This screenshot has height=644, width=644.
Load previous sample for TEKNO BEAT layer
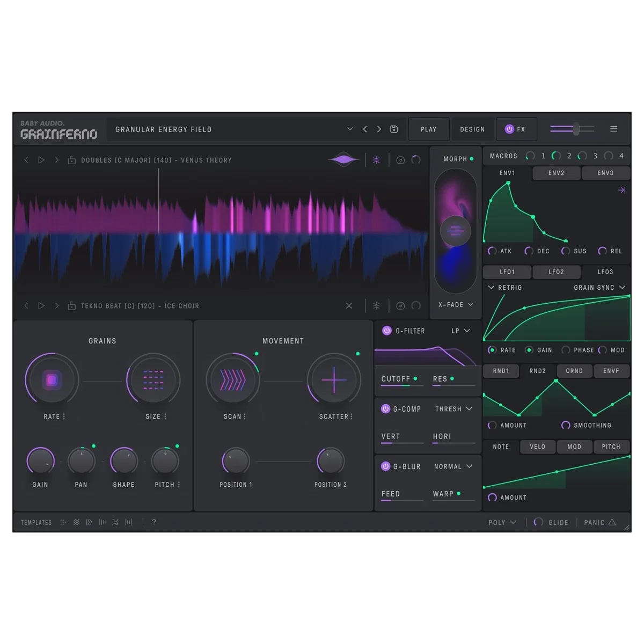point(26,305)
